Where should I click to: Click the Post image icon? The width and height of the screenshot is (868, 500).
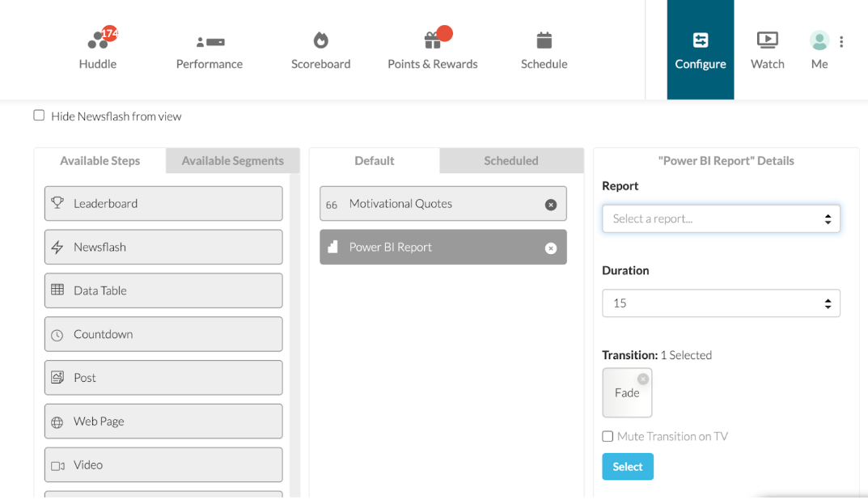pos(57,377)
